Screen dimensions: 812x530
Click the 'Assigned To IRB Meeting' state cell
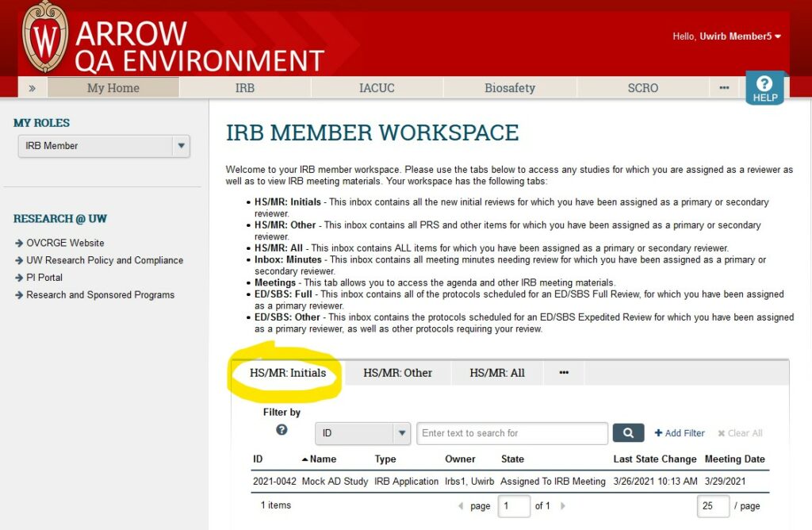pyautogui.click(x=553, y=482)
